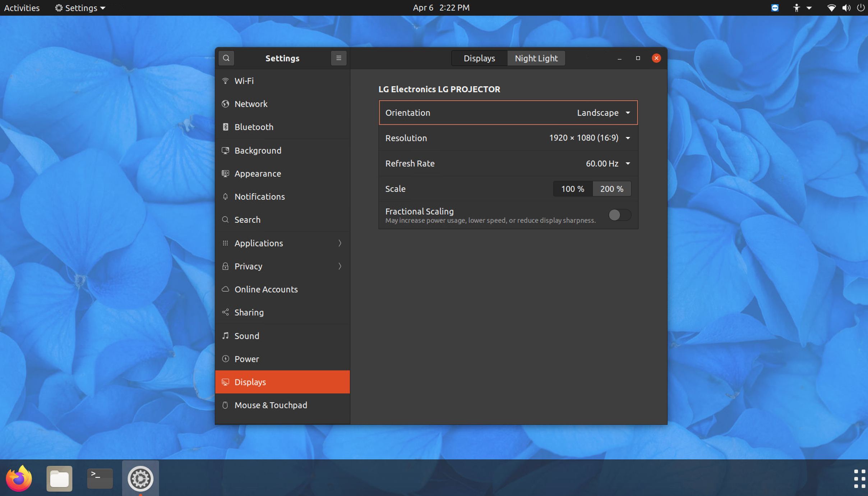The width and height of the screenshot is (868, 496).
Task: Open Activities overview
Action: pos(22,8)
